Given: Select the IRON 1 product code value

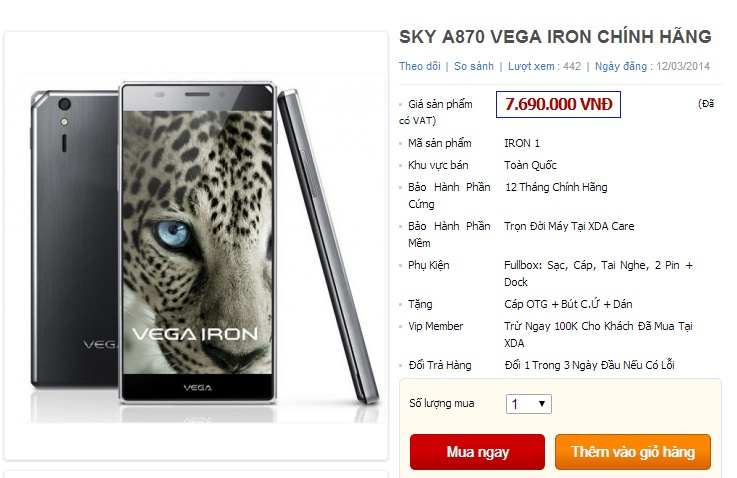Looking at the screenshot, I should point(522,143).
